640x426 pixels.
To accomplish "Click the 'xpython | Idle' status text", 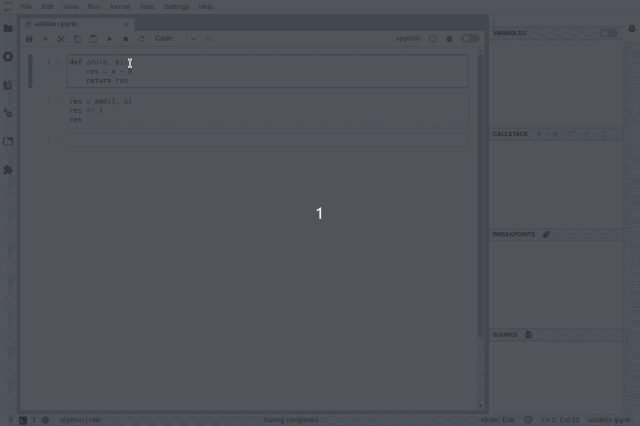I will coord(80,420).
